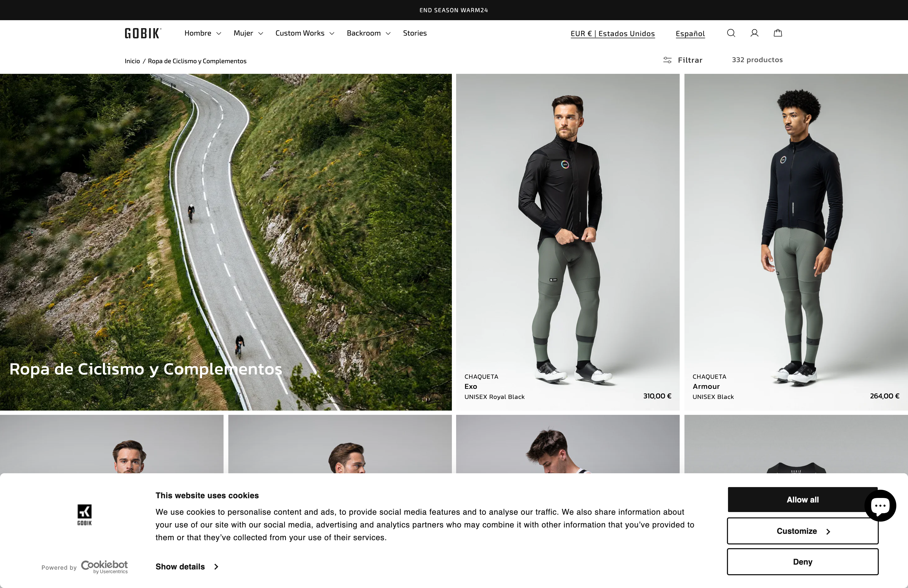
Task: Change language via the Español link
Action: click(690, 33)
